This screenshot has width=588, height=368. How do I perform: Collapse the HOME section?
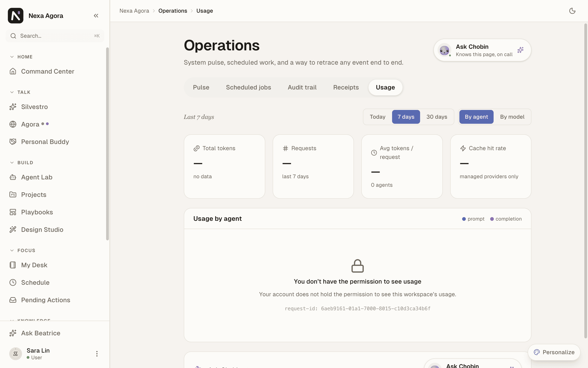(x=12, y=57)
